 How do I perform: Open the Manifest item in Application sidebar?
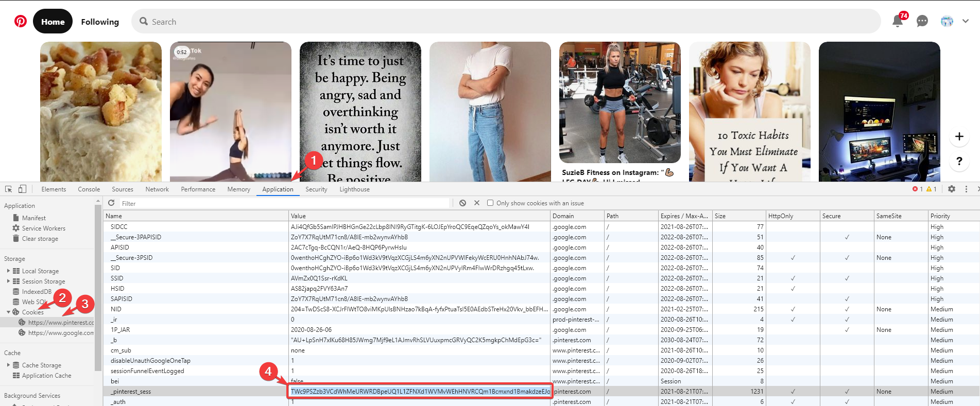(x=33, y=218)
